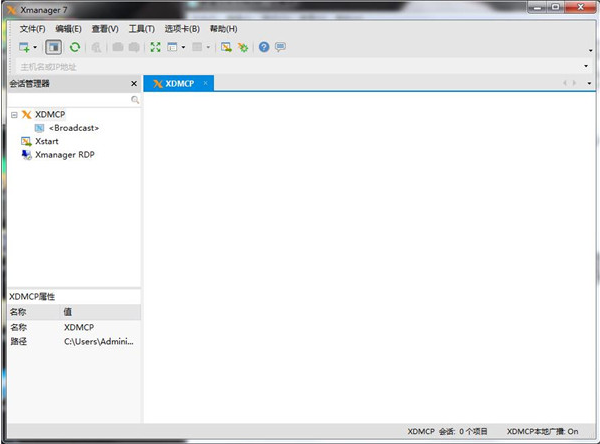Open the tab list dropdown arrow
The width and height of the screenshot is (600, 444).
point(589,83)
